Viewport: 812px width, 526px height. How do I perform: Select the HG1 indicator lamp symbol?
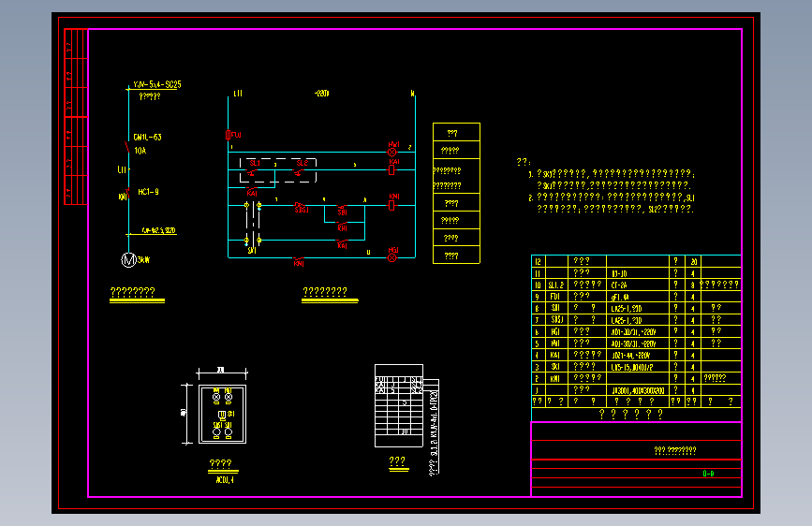(x=392, y=257)
